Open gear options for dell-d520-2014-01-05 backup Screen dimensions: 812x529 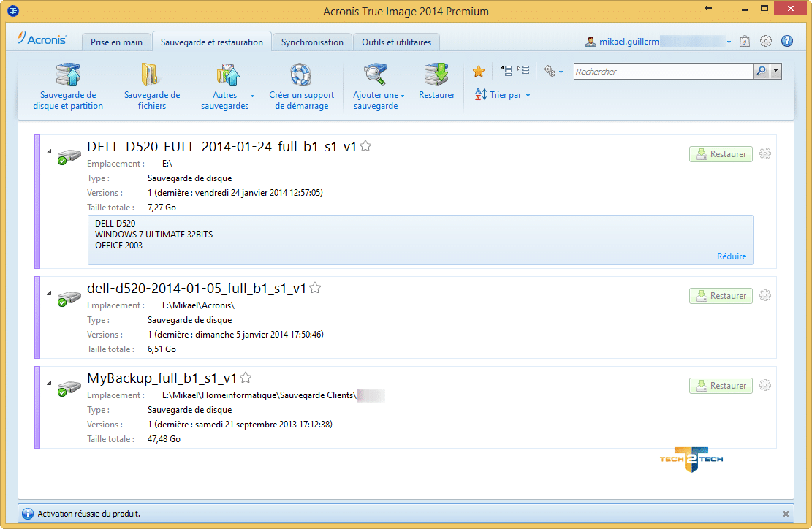point(765,296)
